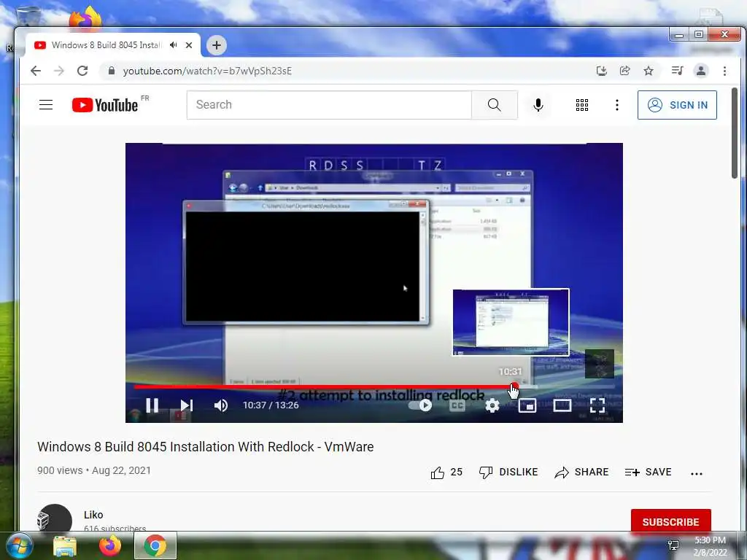Open the YouTube hamburger guide menu
747x560 pixels.
coord(46,105)
